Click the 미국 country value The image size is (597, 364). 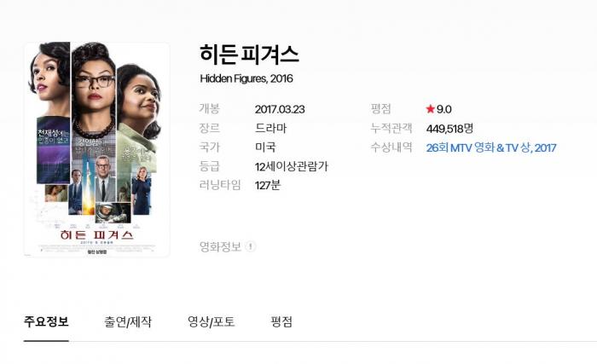265,147
